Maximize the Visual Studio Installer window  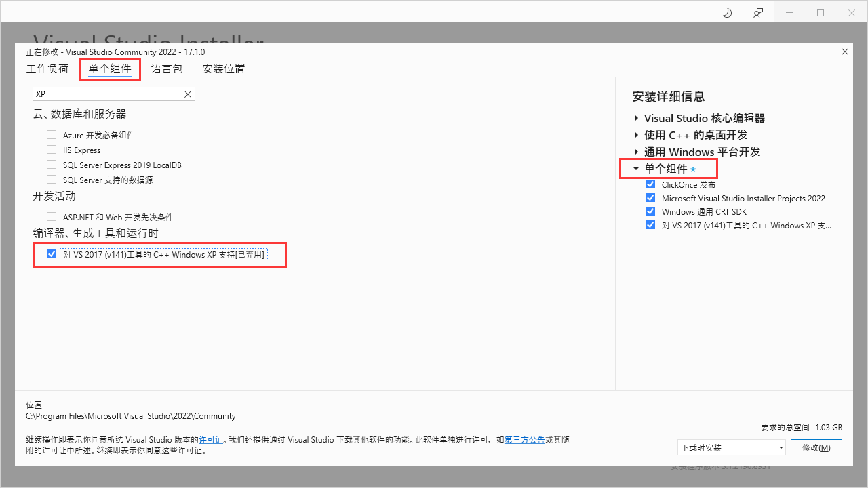820,13
